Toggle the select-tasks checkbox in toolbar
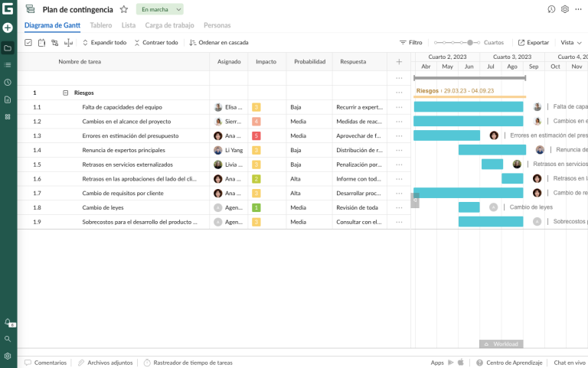This screenshot has height=368, width=588. click(x=28, y=43)
